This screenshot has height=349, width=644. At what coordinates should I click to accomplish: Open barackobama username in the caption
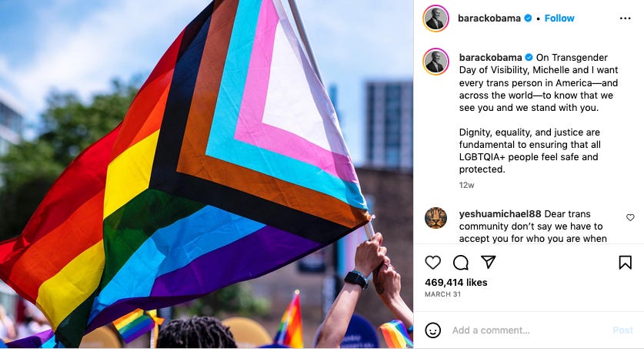[x=490, y=58]
